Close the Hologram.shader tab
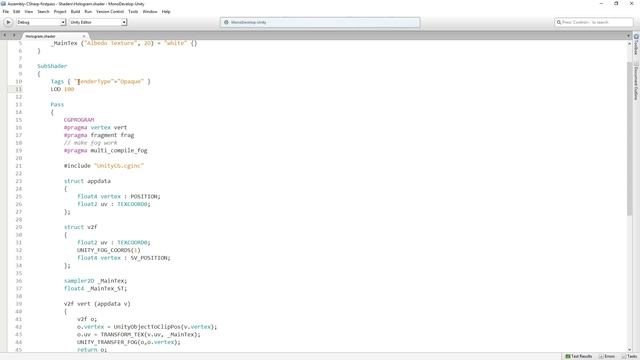The width and height of the screenshot is (640, 360). [84, 36]
